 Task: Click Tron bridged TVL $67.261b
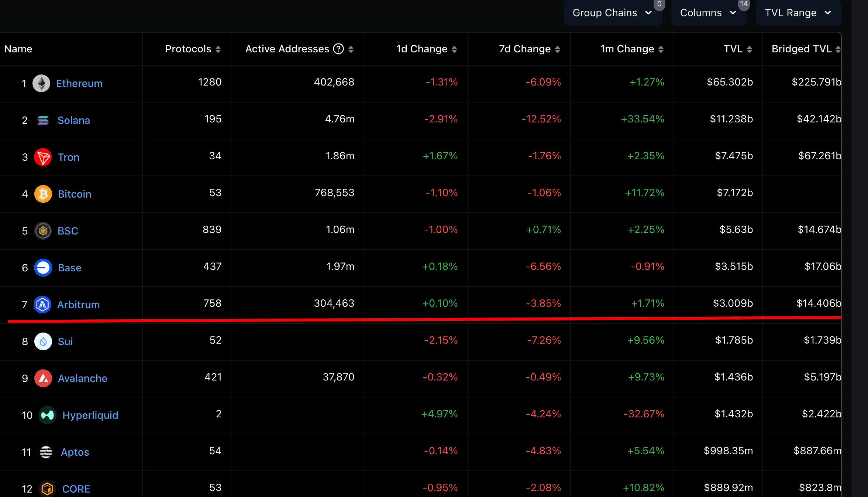click(820, 156)
